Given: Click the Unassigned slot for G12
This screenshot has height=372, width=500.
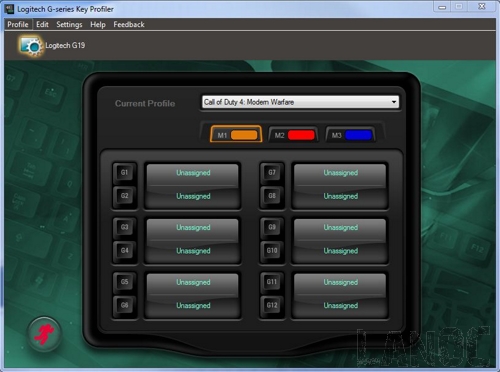Looking at the screenshot, I should tap(340, 306).
